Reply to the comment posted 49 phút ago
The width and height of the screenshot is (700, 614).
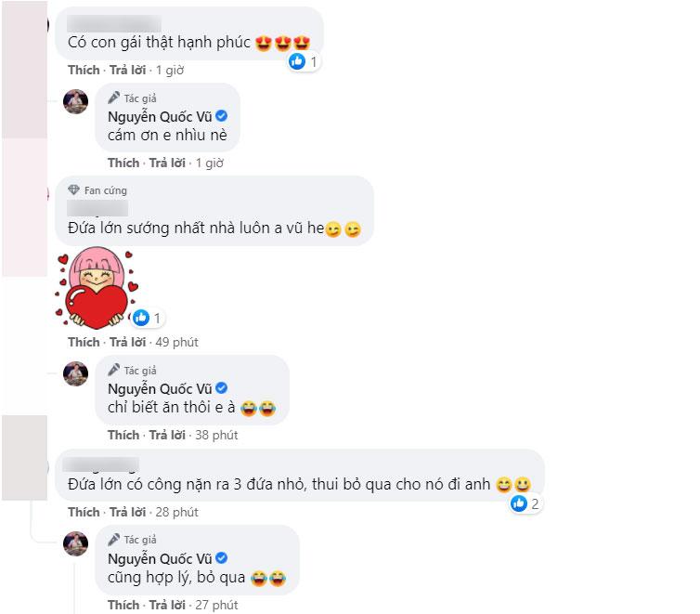click(128, 342)
